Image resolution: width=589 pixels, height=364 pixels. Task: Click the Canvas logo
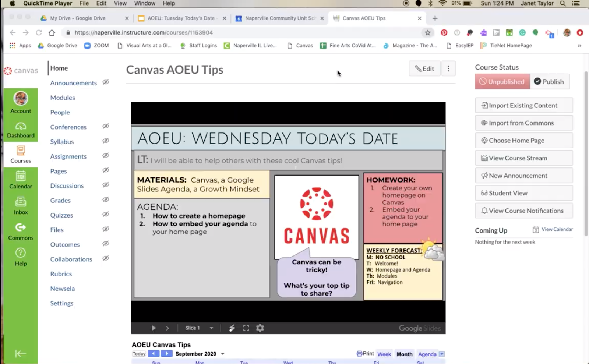pos(21,70)
